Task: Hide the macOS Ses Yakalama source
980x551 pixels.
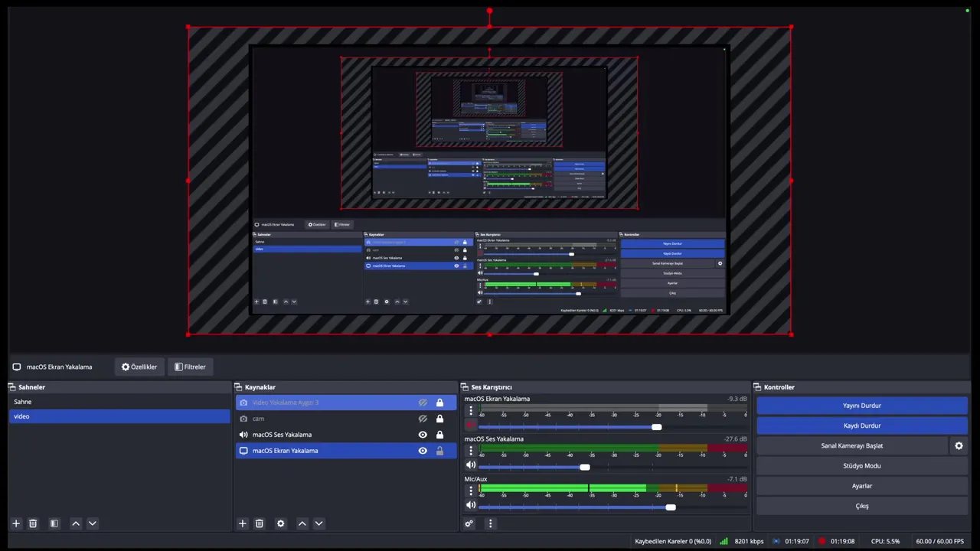Action: click(x=423, y=435)
